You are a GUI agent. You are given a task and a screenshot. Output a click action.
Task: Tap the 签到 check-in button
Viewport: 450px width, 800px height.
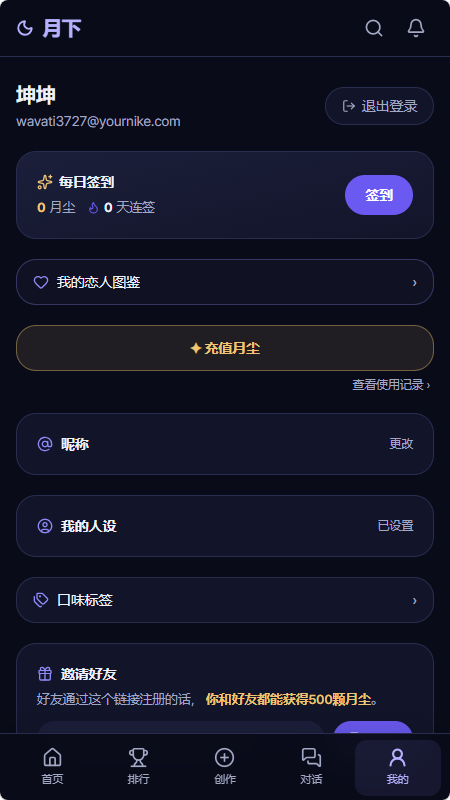[x=379, y=195]
